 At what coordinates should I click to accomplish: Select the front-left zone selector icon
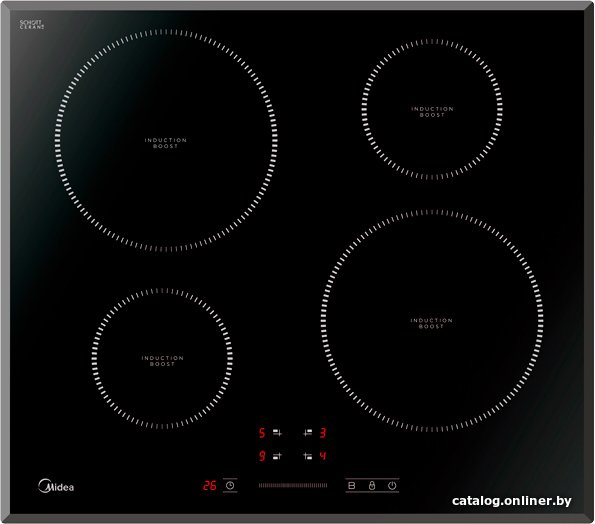(x=277, y=456)
